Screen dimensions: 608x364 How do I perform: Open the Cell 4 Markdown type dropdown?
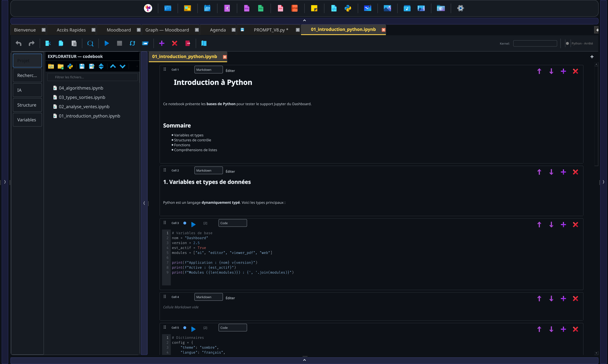[x=209, y=297]
